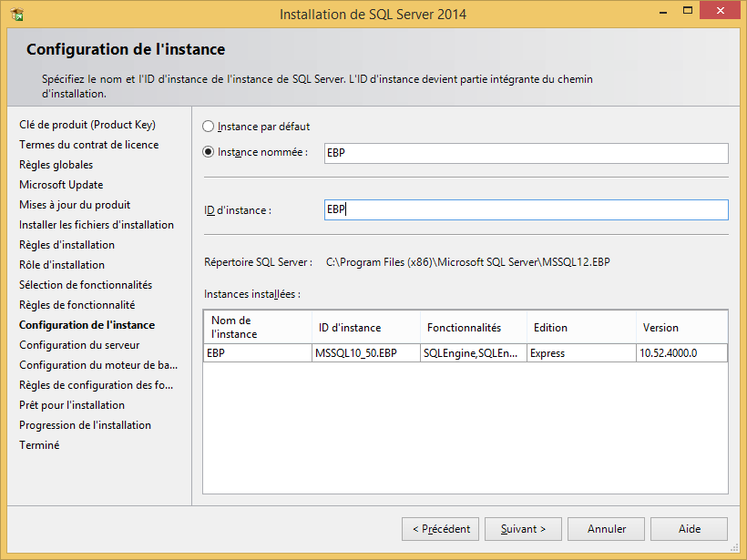
Task: Click 'Règles de fonctionnalité' step
Action: [x=77, y=305]
